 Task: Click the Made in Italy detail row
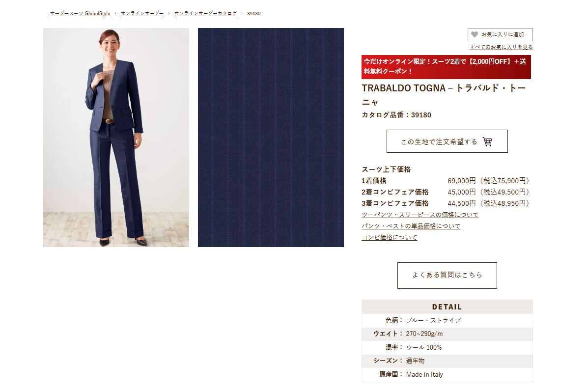point(447,374)
